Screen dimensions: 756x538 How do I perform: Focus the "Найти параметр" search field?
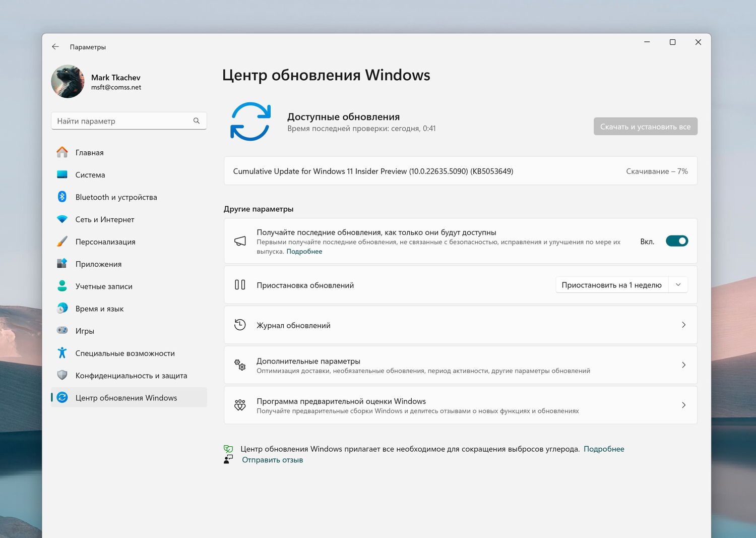tap(129, 121)
